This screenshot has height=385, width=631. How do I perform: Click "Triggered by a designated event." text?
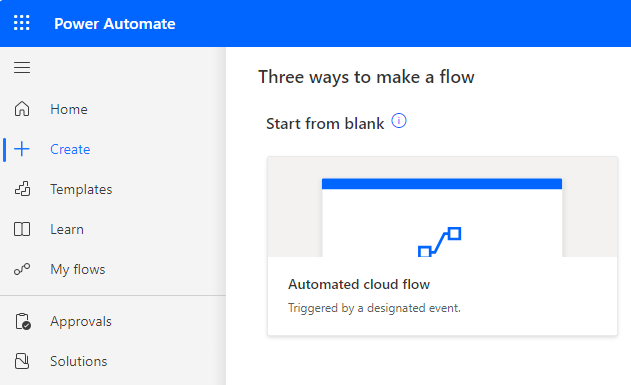[x=374, y=308]
